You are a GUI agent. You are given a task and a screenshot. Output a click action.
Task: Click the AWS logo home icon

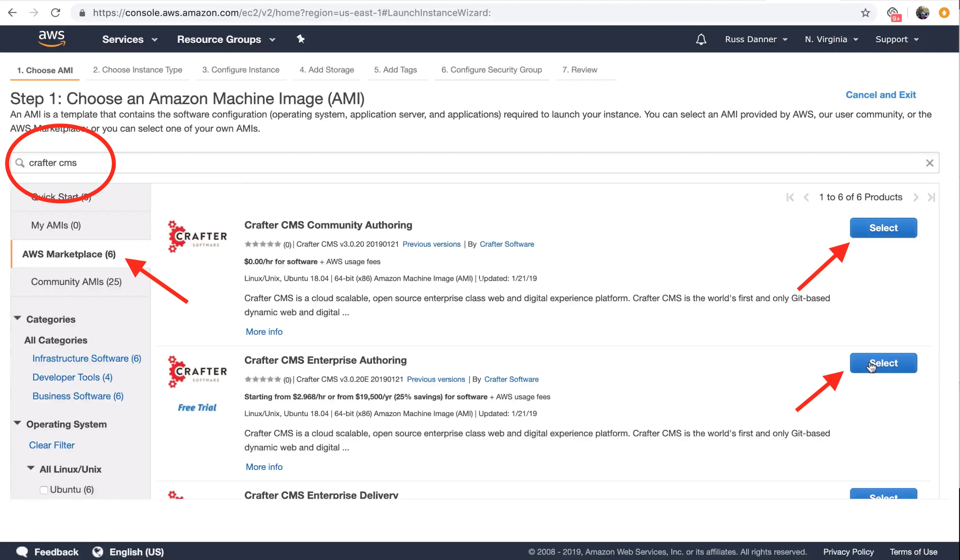pyautogui.click(x=52, y=39)
